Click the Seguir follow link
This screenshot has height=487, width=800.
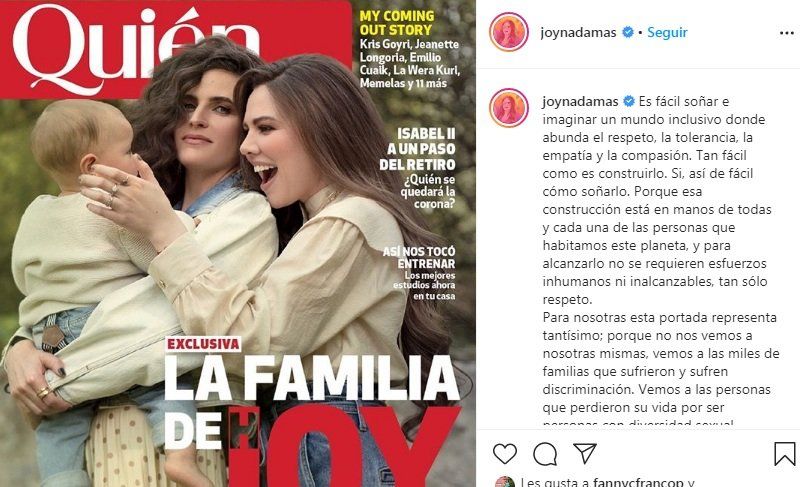667,32
